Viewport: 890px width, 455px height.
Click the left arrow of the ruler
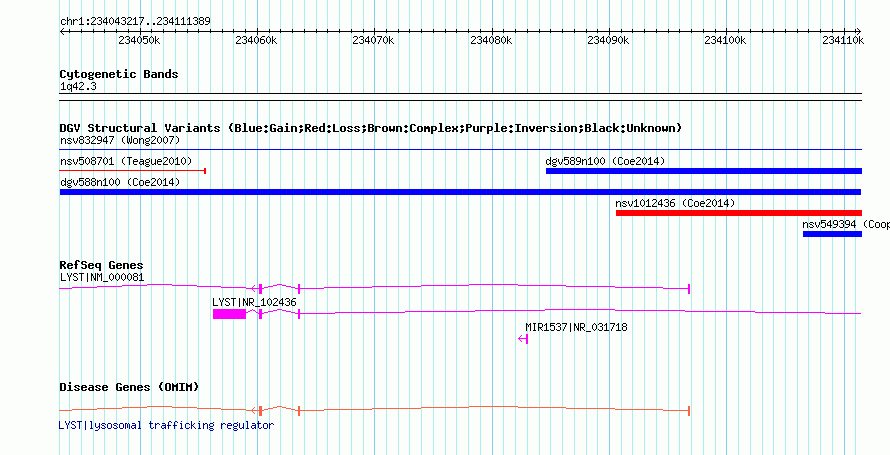[62, 31]
